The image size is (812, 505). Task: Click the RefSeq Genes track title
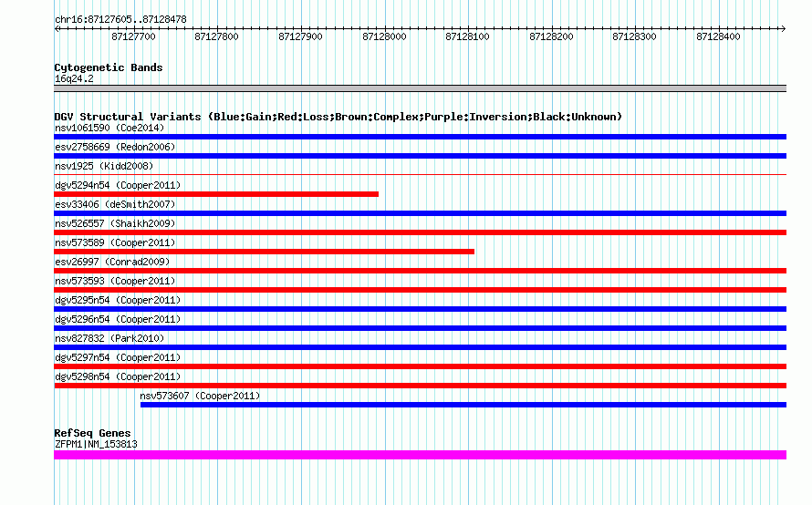93,433
